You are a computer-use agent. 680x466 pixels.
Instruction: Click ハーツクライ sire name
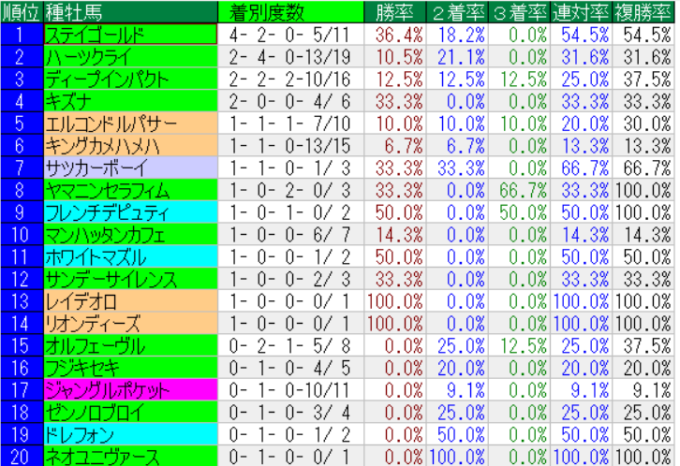tap(130, 56)
